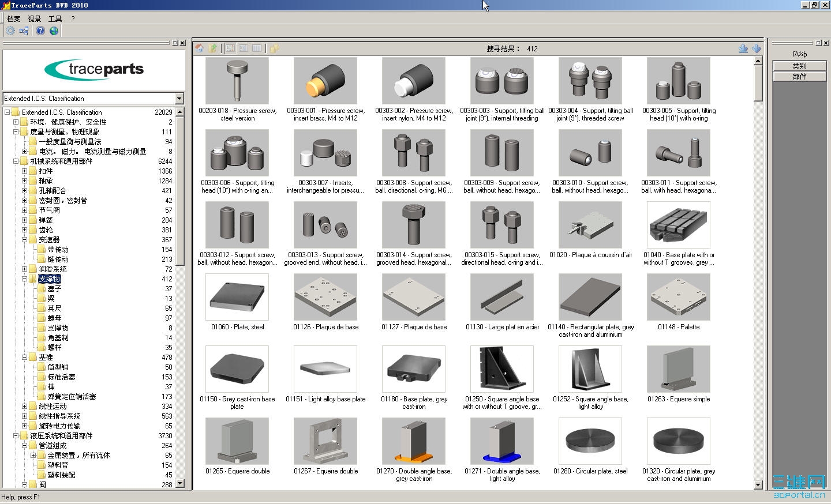
Task: Open the 01040 Base plate thumbnail
Action: tap(679, 225)
